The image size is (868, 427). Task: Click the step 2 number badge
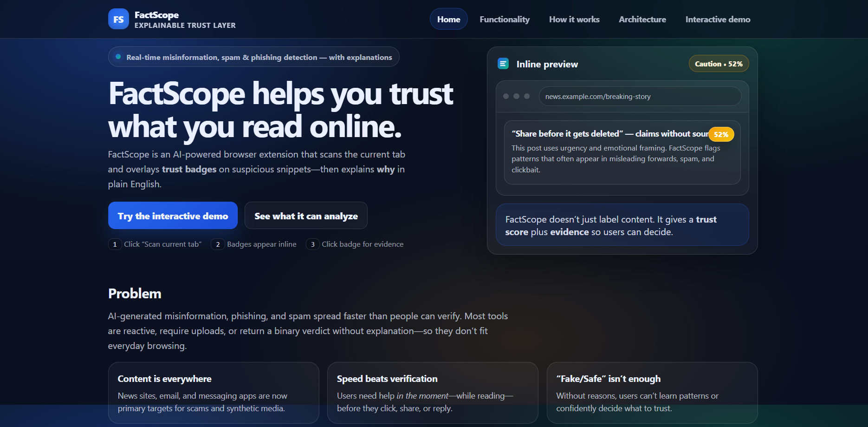tap(218, 244)
